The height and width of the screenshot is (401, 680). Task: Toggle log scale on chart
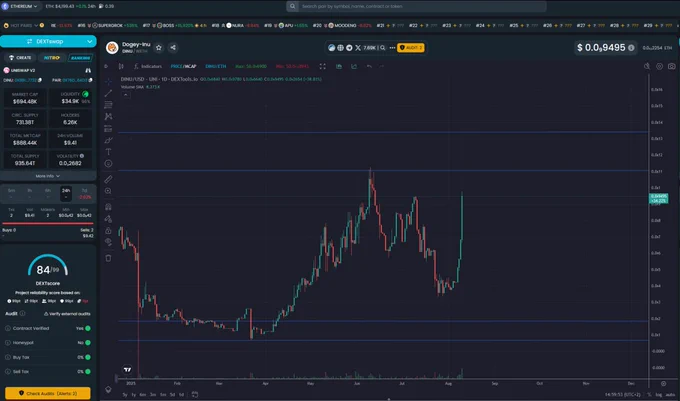(x=658, y=394)
